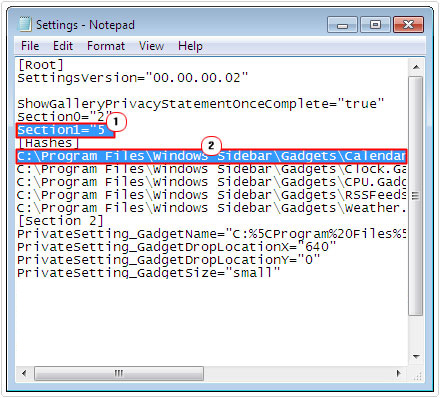Click the horizontal scrollbar thumb
440x398 pixels.
[x=119, y=373]
